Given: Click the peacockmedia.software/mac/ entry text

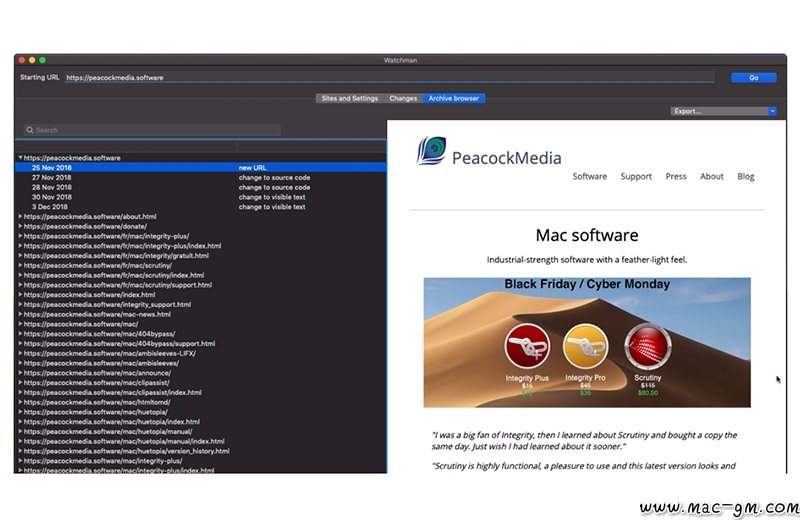Looking at the screenshot, I should pos(81,324).
